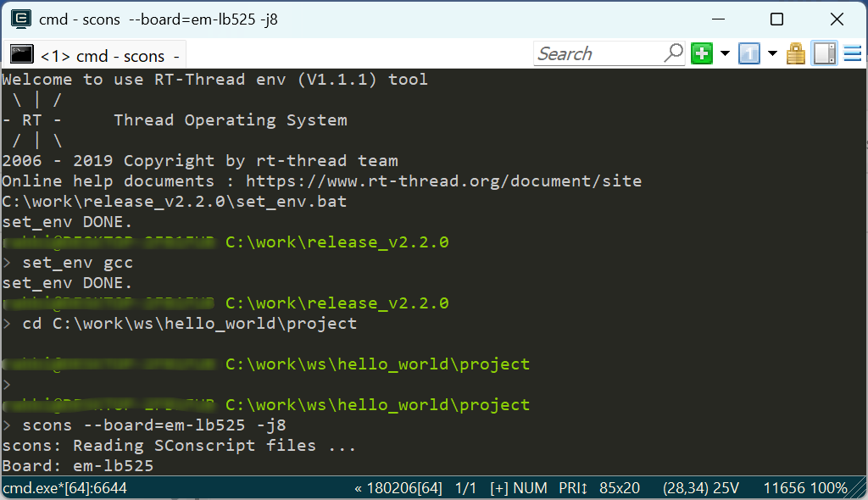Click the PRI↕ priority indicator in the status bar
This screenshot has height=500, width=868.
click(x=574, y=487)
